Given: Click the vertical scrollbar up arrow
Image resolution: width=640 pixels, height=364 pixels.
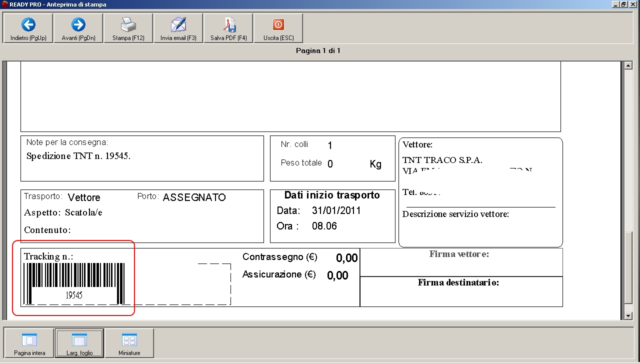Looking at the screenshot, I should (629, 65).
